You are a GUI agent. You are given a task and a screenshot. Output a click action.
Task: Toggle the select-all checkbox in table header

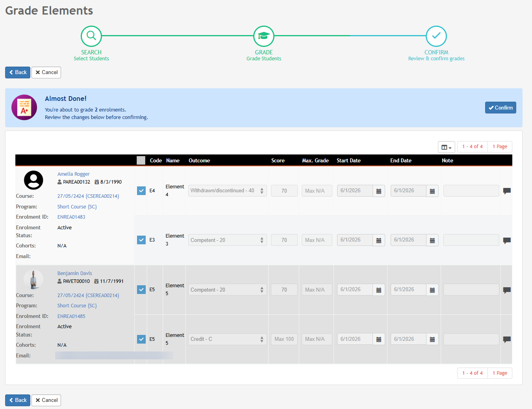pos(141,160)
